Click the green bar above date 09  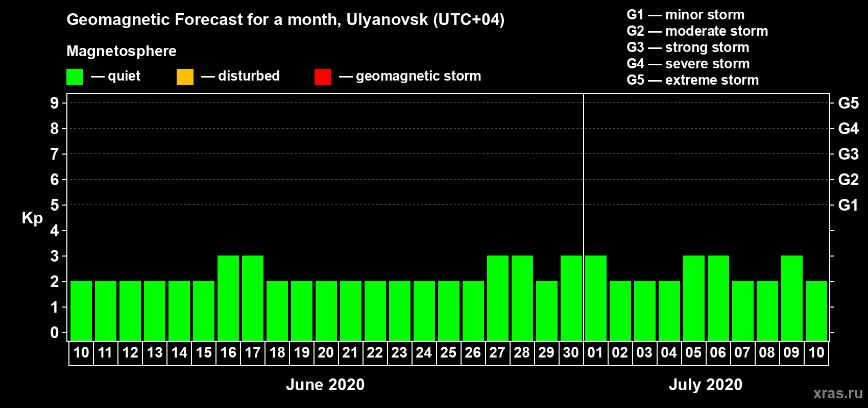[x=792, y=298]
